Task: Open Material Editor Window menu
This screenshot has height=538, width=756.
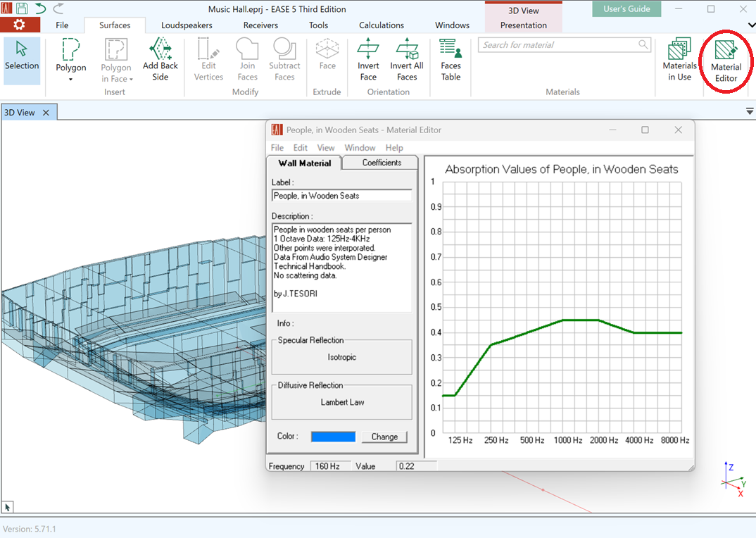Action: pyautogui.click(x=360, y=148)
